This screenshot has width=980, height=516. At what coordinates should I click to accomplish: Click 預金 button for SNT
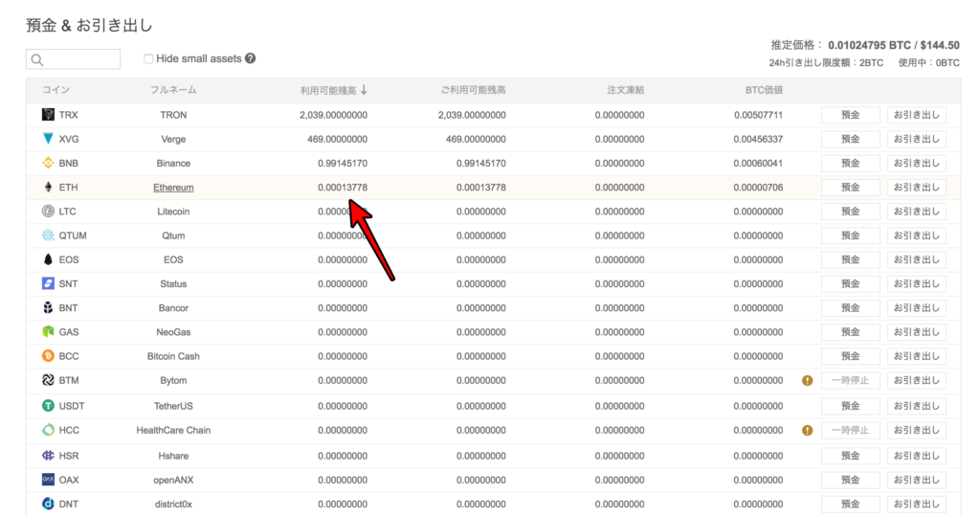pyautogui.click(x=850, y=284)
